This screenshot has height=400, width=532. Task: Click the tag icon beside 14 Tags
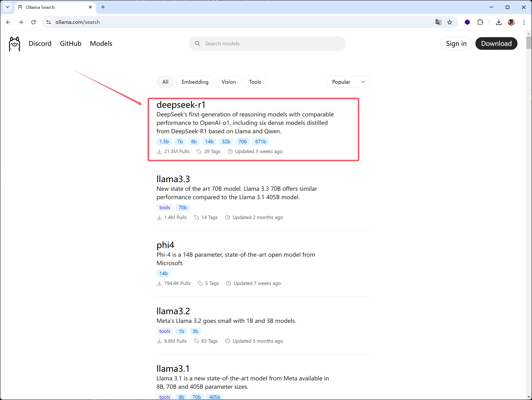click(x=197, y=217)
